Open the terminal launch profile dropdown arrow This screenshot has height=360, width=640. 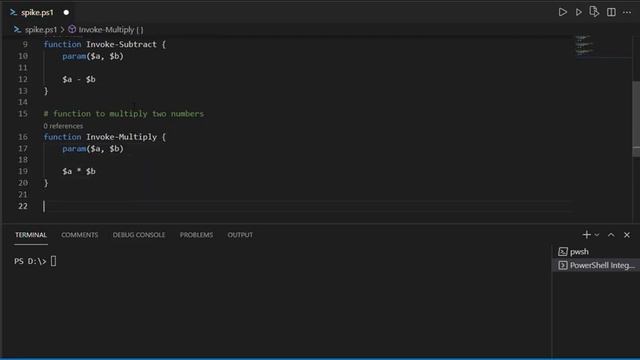(597, 235)
